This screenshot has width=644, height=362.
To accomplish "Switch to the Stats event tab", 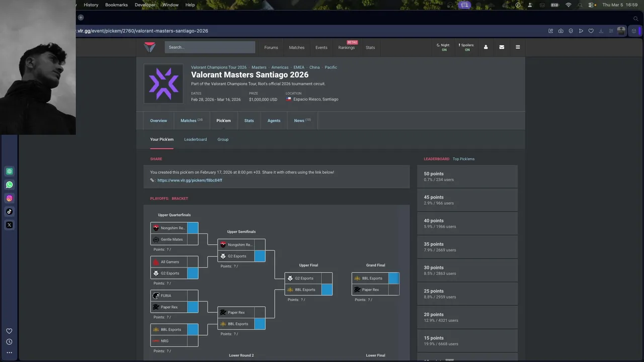I will pos(249,121).
